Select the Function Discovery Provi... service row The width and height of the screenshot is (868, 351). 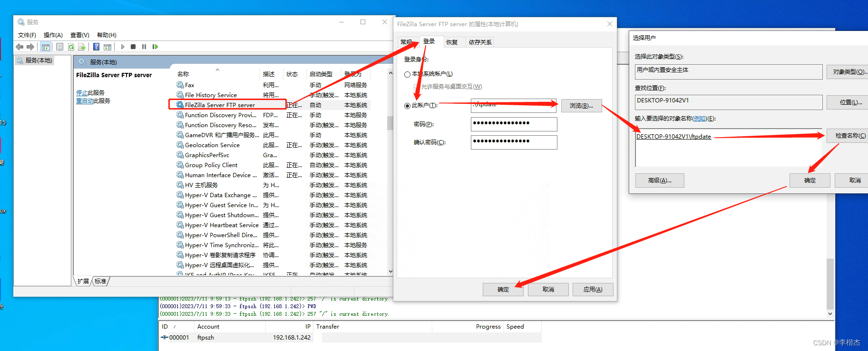pyautogui.click(x=272, y=115)
